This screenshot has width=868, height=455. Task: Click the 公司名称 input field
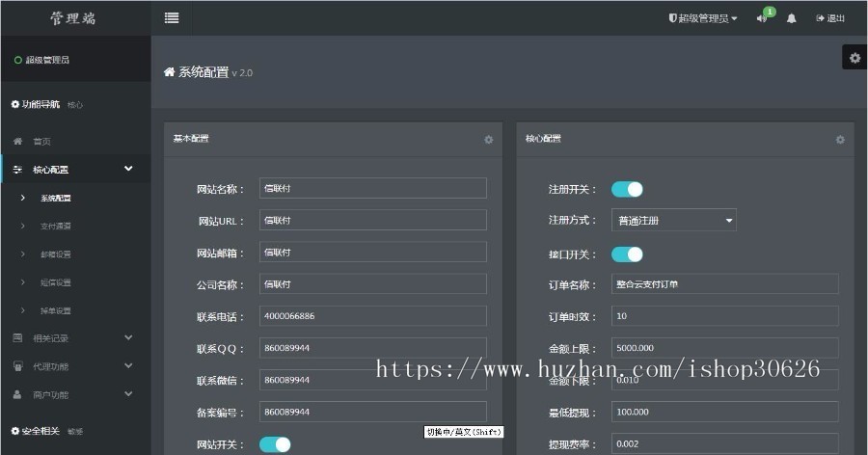pos(373,284)
